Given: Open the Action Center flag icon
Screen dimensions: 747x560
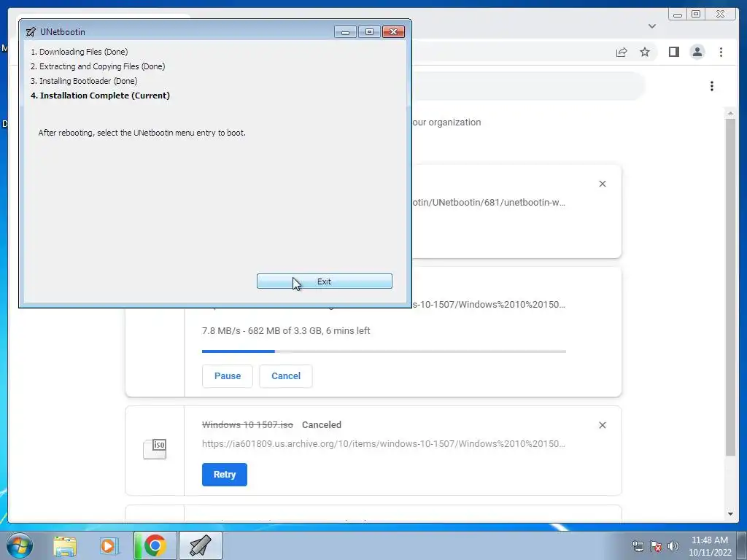Looking at the screenshot, I should coord(656,546).
